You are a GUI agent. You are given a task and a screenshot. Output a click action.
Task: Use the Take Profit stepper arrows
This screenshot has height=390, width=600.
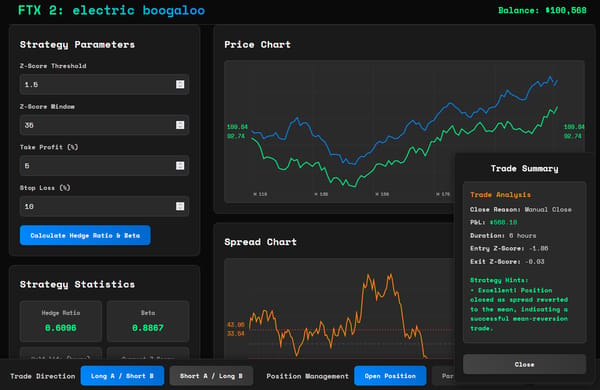click(x=180, y=166)
